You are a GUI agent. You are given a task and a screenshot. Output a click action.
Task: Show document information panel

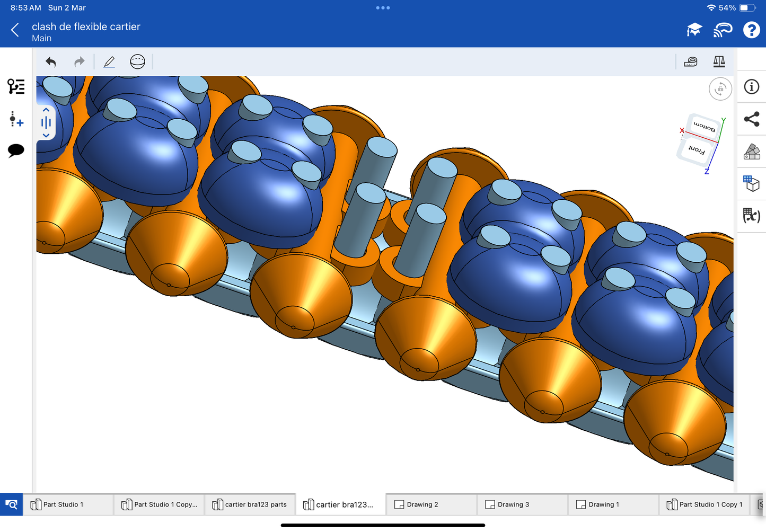click(751, 87)
